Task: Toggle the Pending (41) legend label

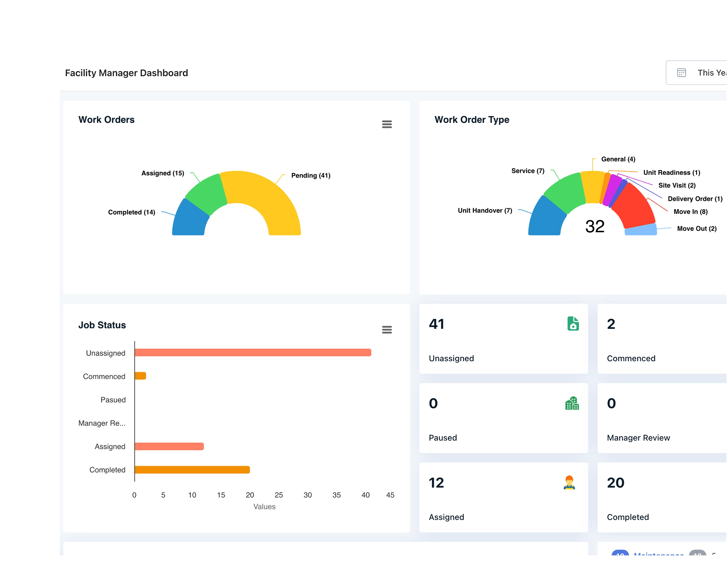Action: pyautogui.click(x=310, y=175)
